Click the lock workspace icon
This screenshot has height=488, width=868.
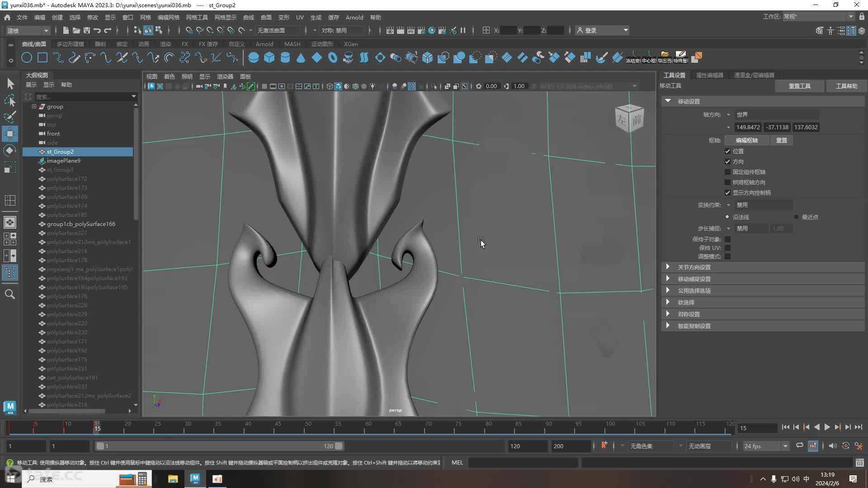862,16
